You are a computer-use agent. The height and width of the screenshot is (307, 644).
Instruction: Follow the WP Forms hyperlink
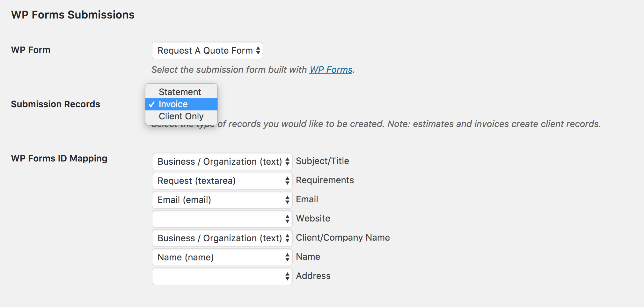[331, 70]
